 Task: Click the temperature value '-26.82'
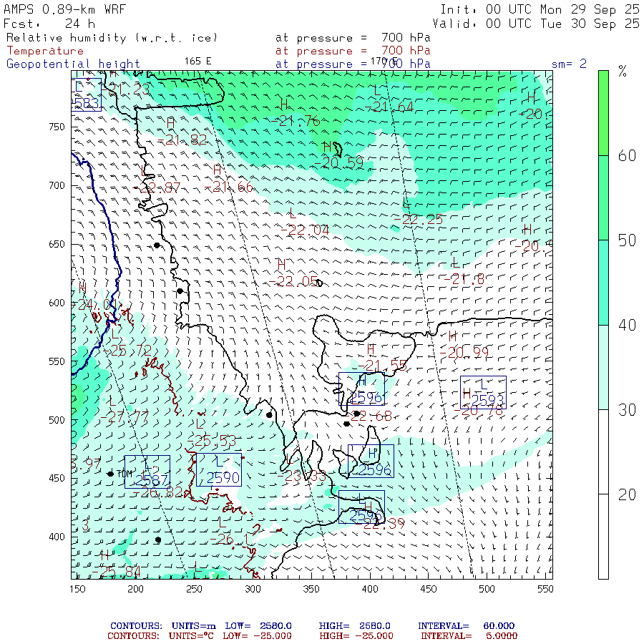[158, 492]
